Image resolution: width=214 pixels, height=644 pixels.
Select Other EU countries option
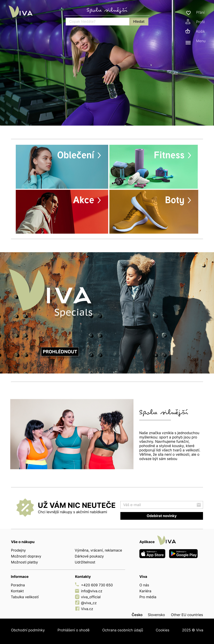coord(187,615)
